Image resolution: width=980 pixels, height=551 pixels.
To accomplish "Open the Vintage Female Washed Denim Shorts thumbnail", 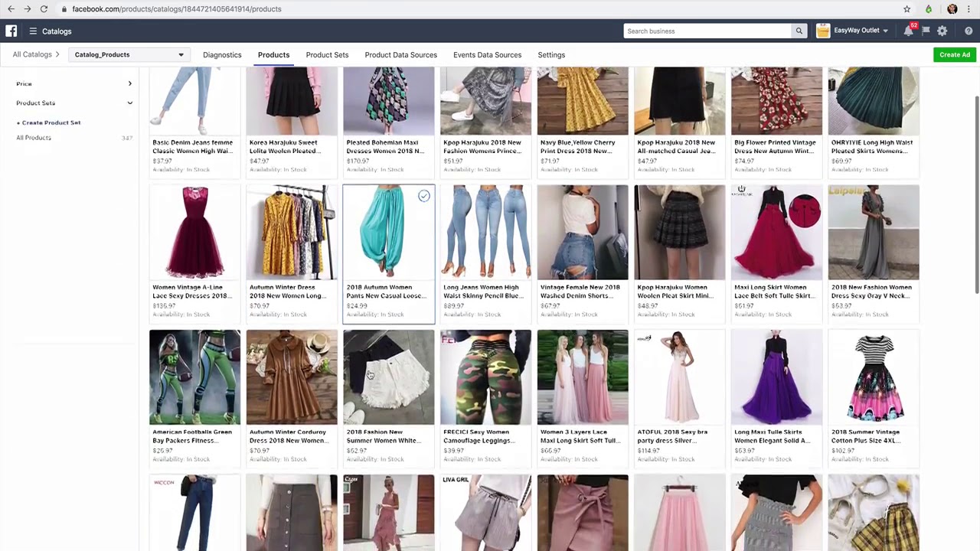I will [x=583, y=233].
